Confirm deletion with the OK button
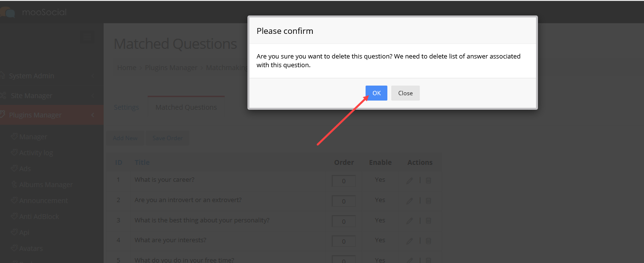The height and width of the screenshot is (263, 644). (376, 93)
